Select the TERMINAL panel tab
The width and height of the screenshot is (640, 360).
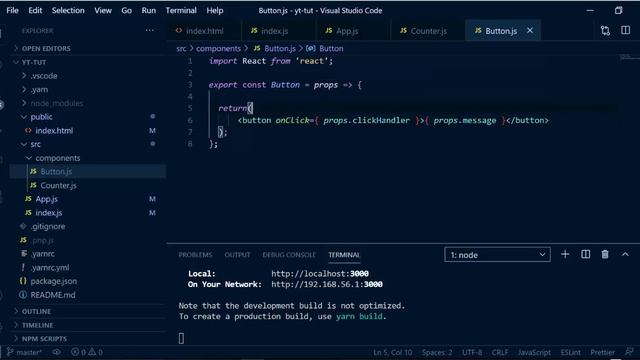tap(344, 255)
